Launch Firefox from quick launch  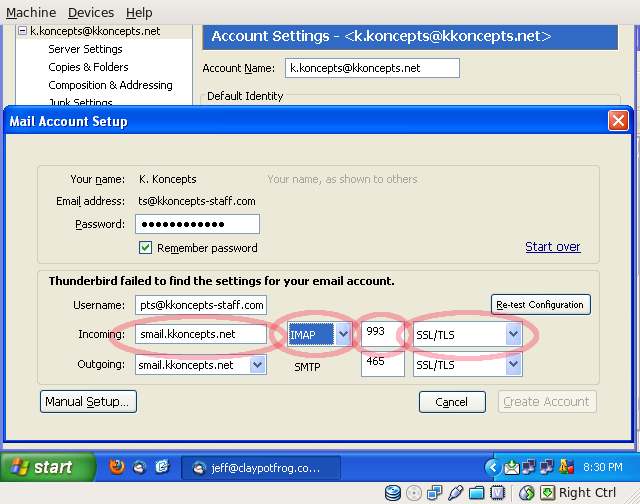pos(117,466)
